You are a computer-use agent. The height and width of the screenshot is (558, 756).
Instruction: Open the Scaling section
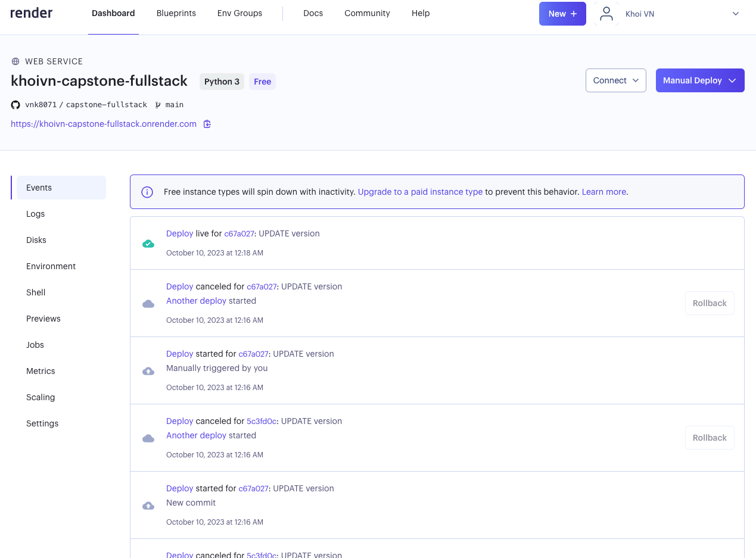coord(41,397)
